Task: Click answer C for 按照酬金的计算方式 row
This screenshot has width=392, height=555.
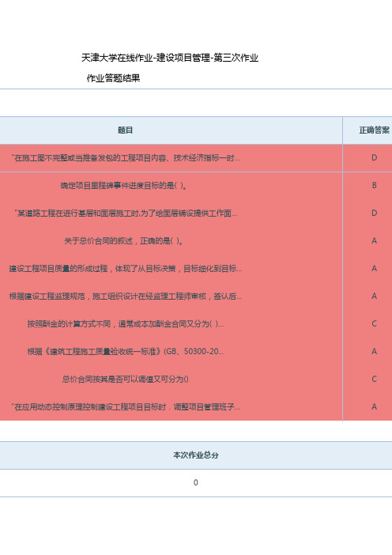Action: coord(375,324)
